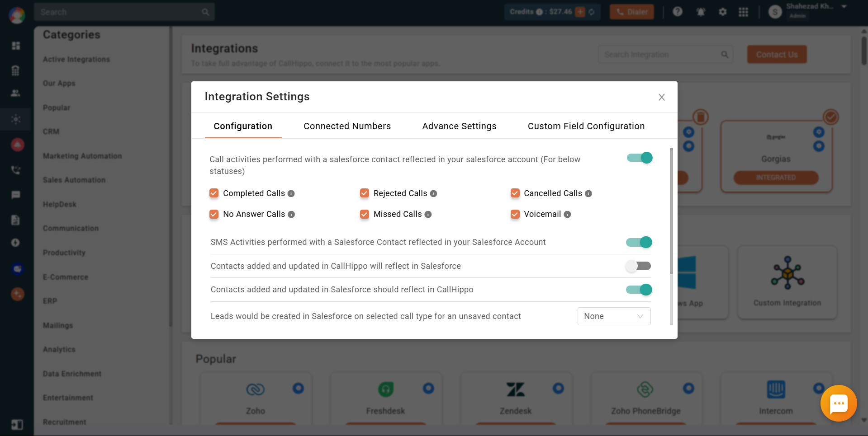Open the document report icon in sidebar

16,220
